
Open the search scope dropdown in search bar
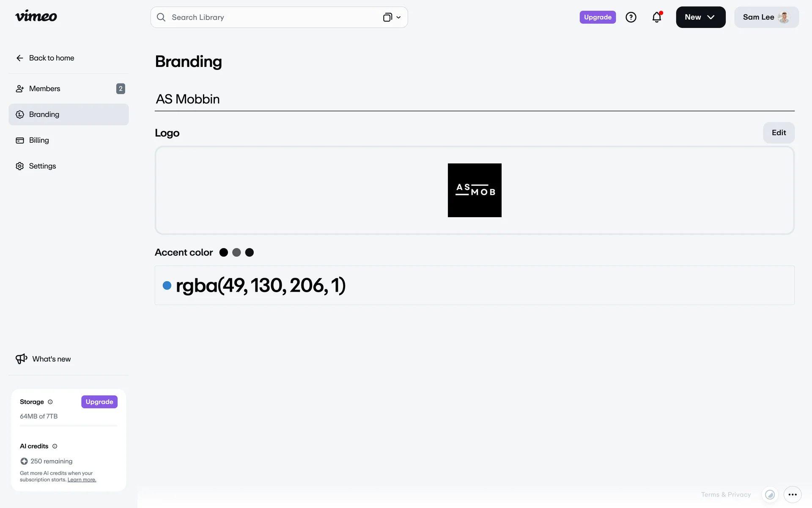(392, 17)
